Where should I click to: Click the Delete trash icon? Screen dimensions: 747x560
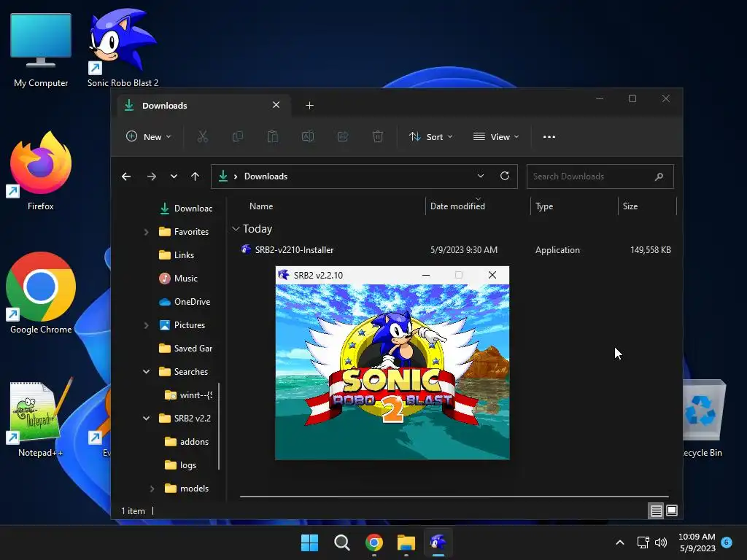[377, 136]
